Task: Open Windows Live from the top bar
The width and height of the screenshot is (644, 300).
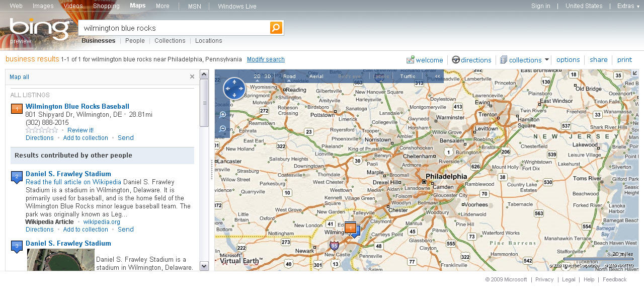Action: tap(237, 6)
